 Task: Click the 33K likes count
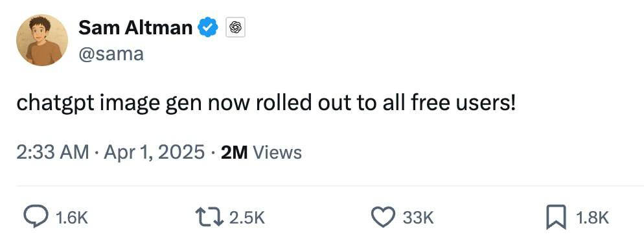point(418,218)
